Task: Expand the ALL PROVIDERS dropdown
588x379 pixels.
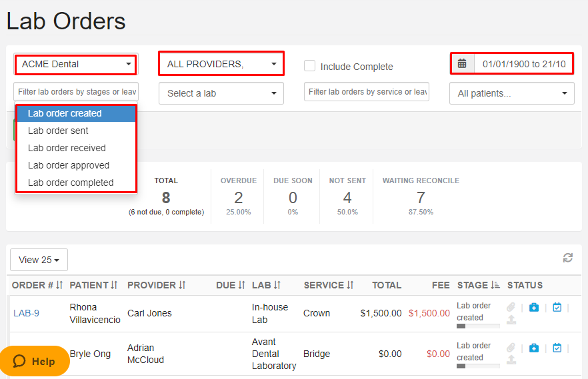Action: pos(221,64)
